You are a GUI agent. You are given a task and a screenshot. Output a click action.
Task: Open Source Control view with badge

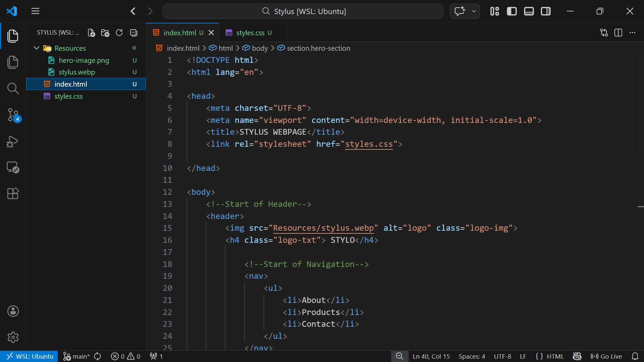(13, 115)
